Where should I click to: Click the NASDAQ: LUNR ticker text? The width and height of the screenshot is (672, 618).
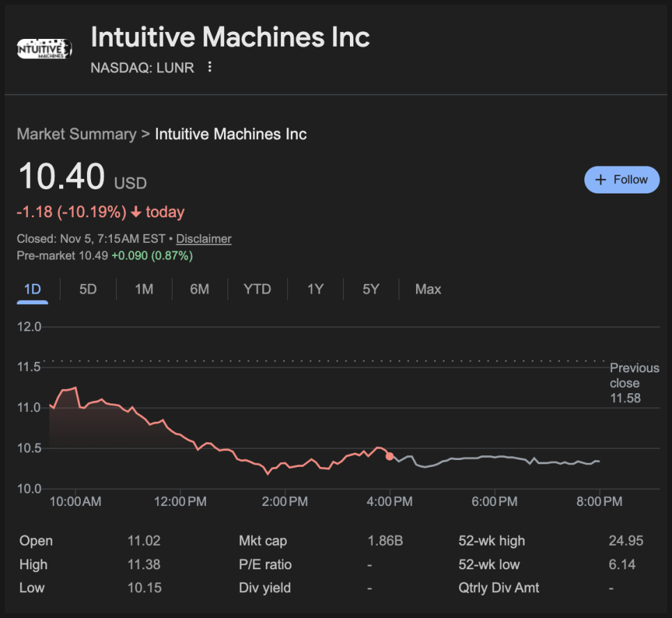[143, 68]
